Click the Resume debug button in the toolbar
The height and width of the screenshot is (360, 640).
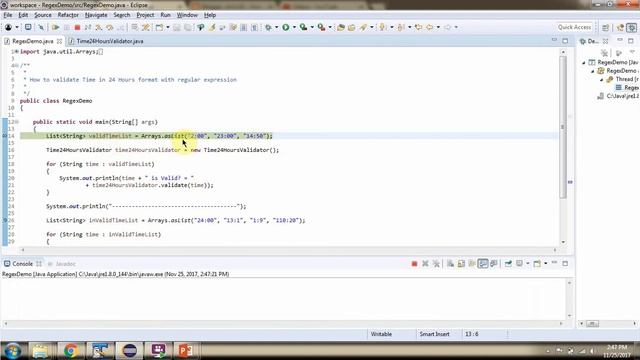[x=56, y=27]
